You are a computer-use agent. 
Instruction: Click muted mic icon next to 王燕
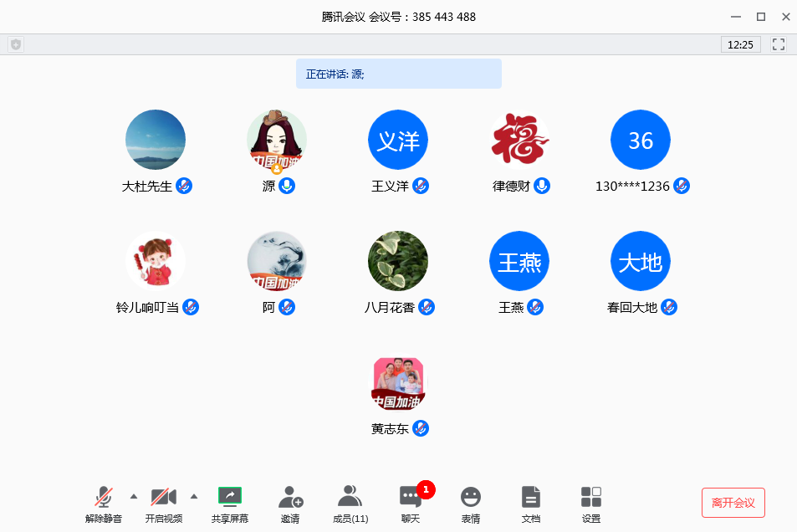[535, 307]
